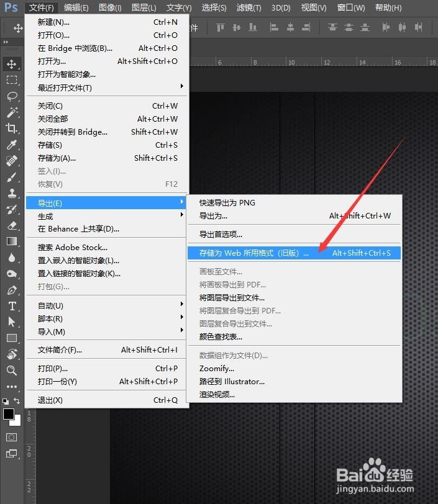The image size is (438, 504).
Task: Open the 编辑(E) menu
Action: click(76, 7)
